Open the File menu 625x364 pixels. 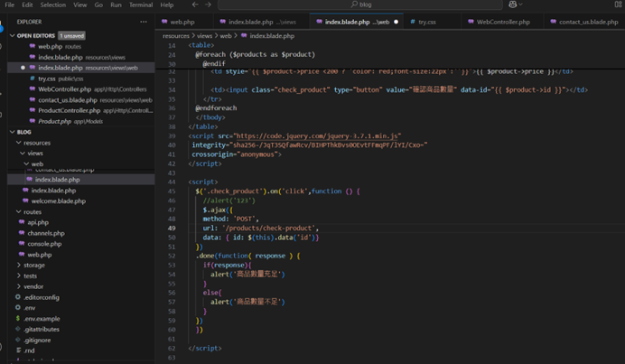click(10, 5)
